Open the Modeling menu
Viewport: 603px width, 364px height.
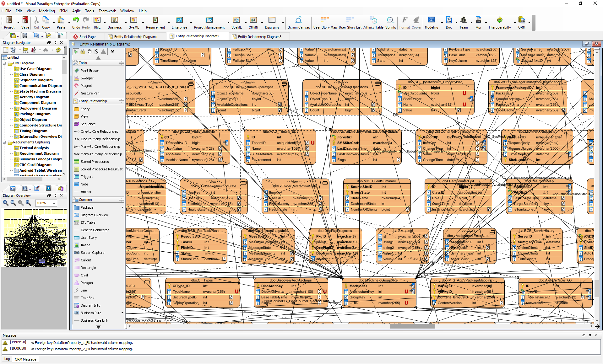[x=47, y=11]
